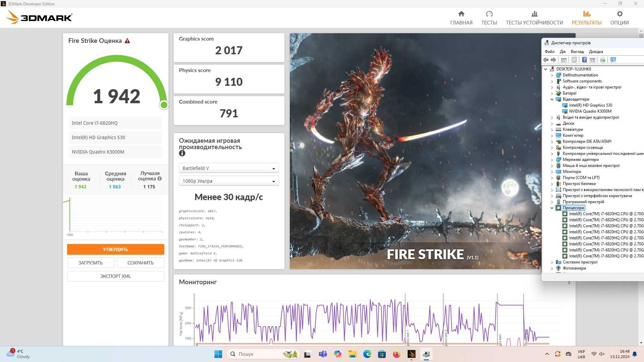The width and height of the screenshot is (644, 362).
Task: Click the ЭКСПОРТ XML button
Action: (x=115, y=276)
